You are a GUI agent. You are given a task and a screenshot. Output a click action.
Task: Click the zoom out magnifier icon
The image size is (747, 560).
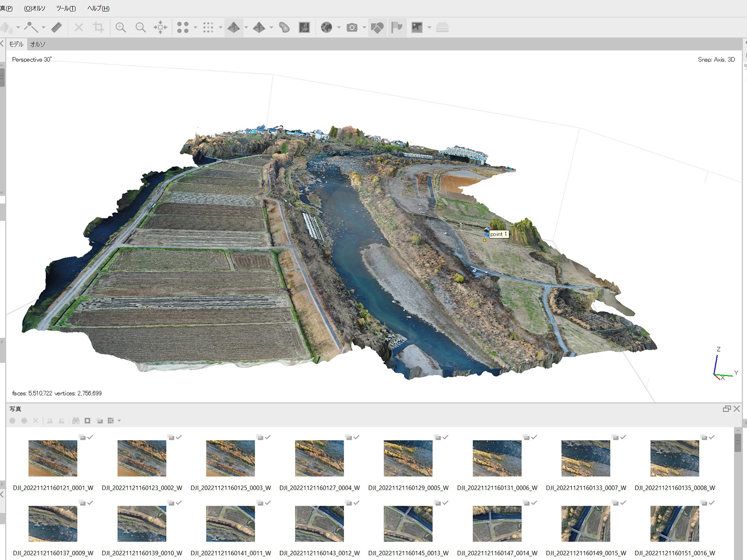click(x=140, y=27)
